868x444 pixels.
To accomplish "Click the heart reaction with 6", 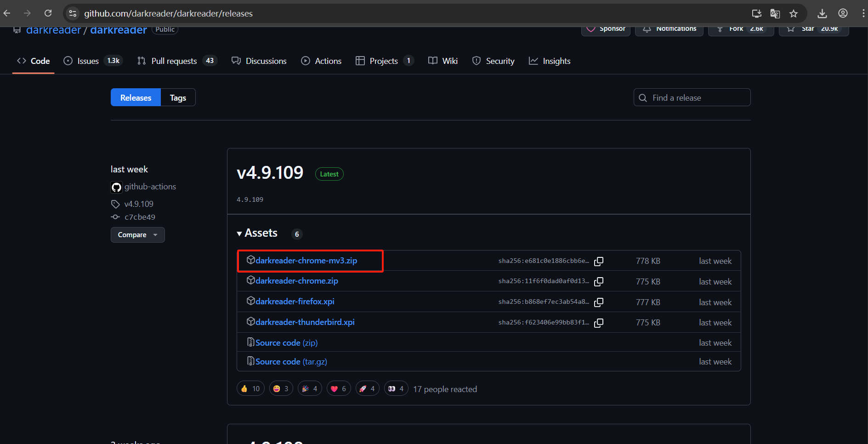I will (339, 389).
